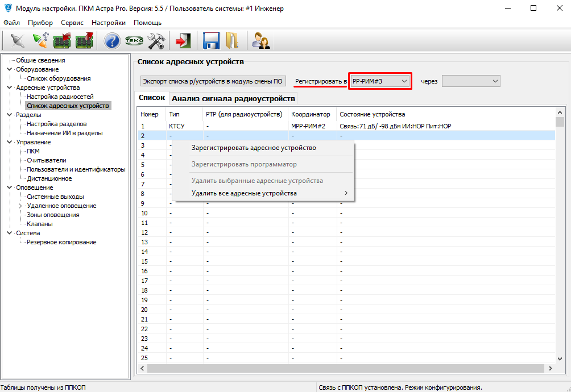Screen dimensions: 571x392
Task: Open help with the blue question icon
Action: click(112, 41)
